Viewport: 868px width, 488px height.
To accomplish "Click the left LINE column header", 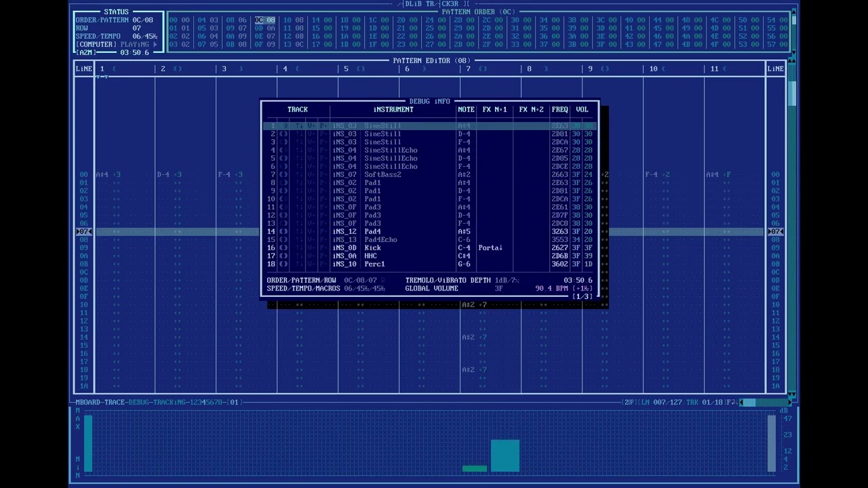I will coord(83,69).
